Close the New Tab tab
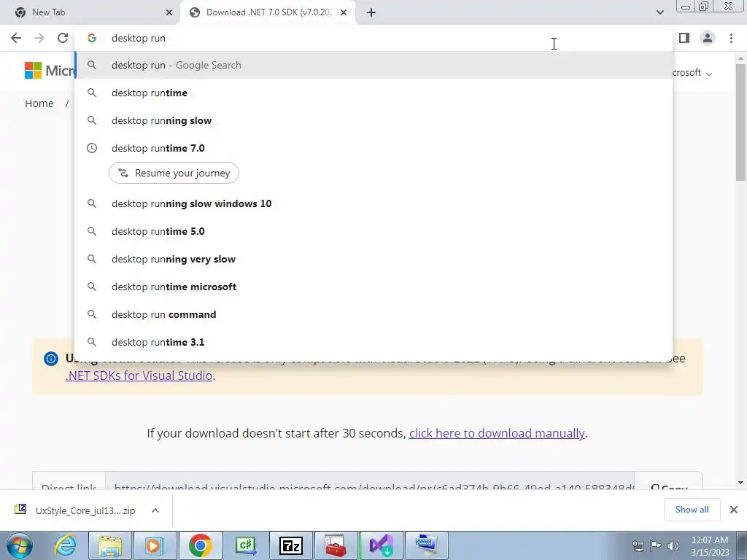The width and height of the screenshot is (747, 560). [169, 12]
